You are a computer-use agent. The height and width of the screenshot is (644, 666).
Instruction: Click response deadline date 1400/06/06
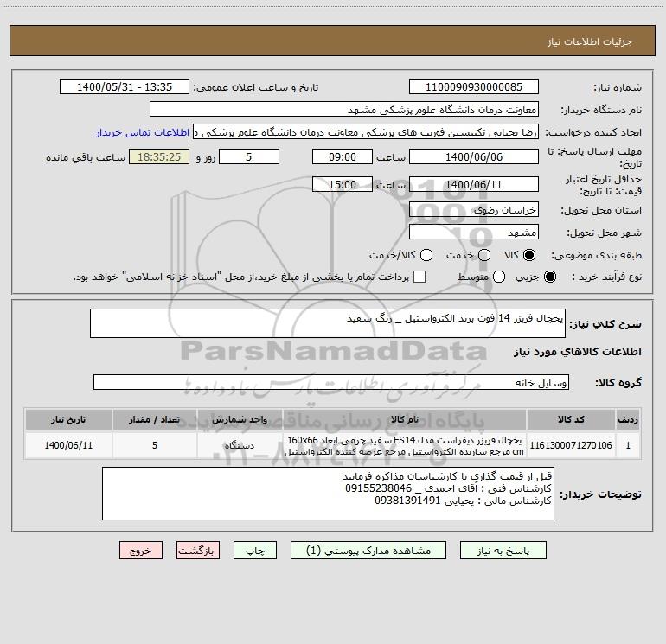[474, 157]
